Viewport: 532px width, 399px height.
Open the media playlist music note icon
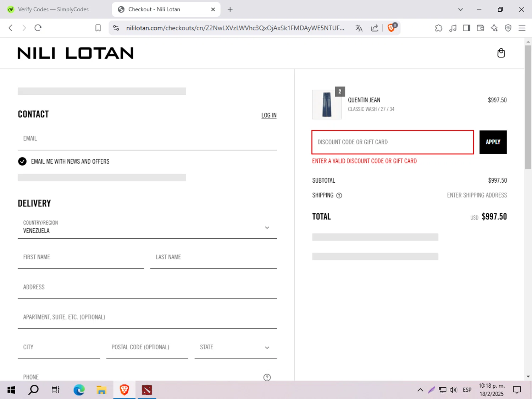click(453, 28)
